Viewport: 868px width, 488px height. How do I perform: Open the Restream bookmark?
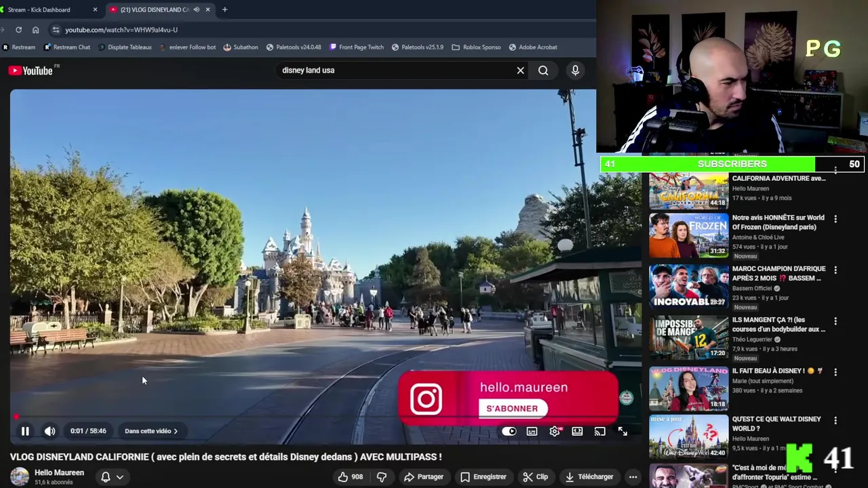[19, 47]
